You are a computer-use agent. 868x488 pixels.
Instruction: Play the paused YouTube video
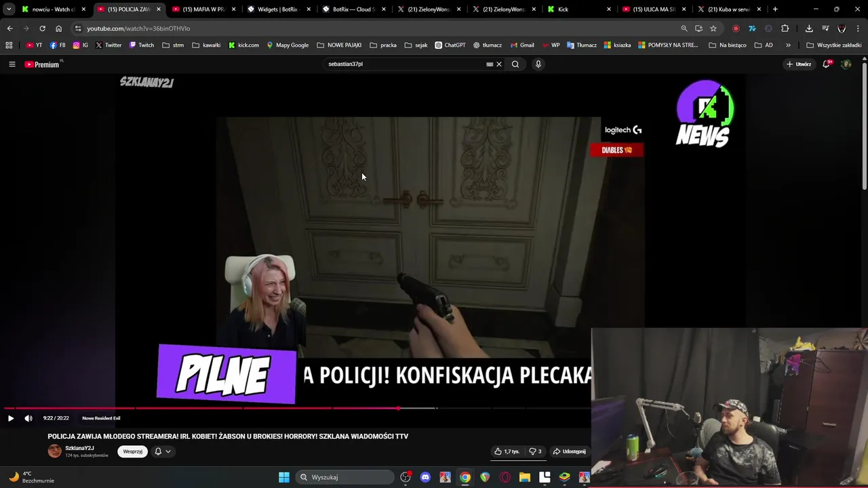11,418
